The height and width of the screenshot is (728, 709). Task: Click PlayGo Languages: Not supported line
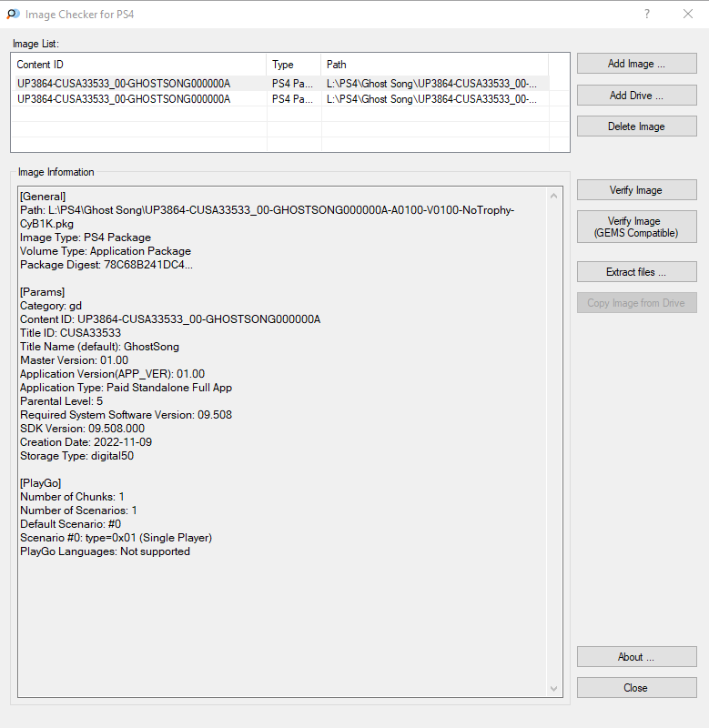pos(105,551)
